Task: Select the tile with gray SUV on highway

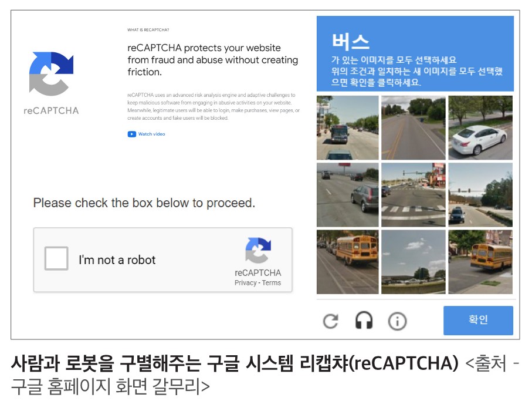Action: coord(347,194)
